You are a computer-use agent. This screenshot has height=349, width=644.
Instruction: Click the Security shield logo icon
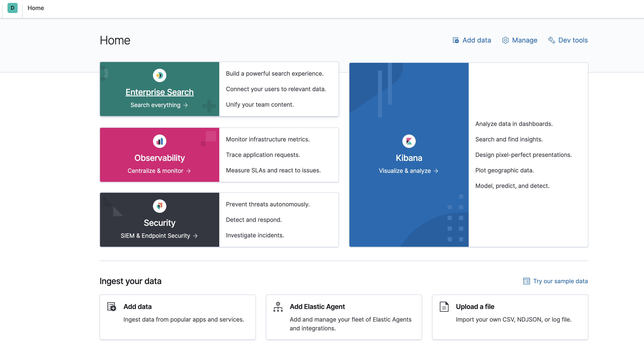159,206
